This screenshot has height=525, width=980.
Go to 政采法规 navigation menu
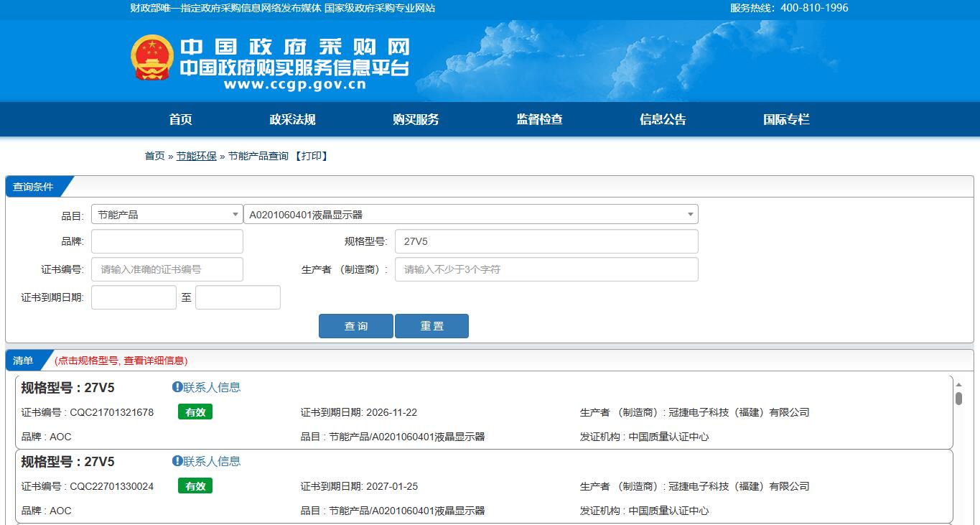292,120
